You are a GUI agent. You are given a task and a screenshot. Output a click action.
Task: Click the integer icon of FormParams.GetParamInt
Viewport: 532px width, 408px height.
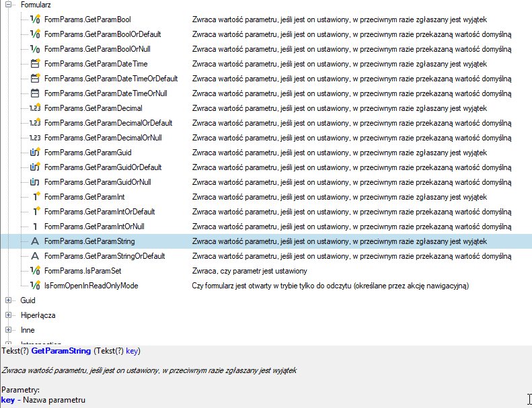coord(36,197)
